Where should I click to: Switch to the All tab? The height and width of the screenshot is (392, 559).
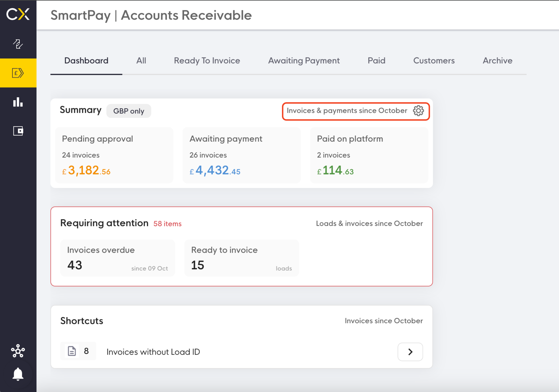[141, 61]
